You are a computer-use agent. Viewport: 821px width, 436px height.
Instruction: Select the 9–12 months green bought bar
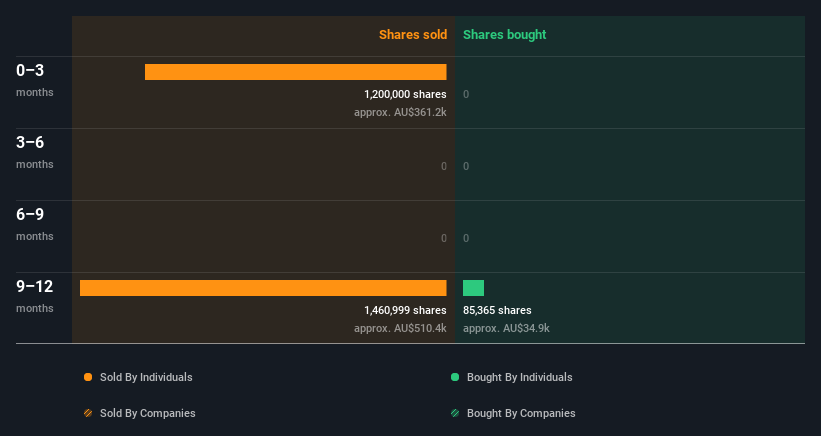click(473, 288)
